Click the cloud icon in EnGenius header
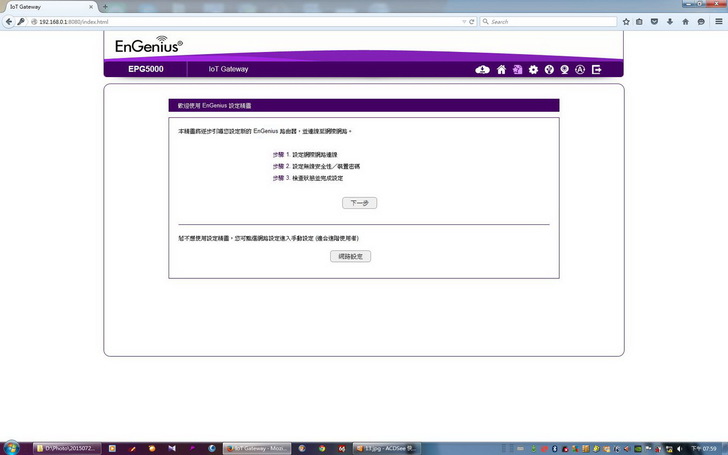Image resolution: width=728 pixels, height=455 pixels. (x=483, y=70)
